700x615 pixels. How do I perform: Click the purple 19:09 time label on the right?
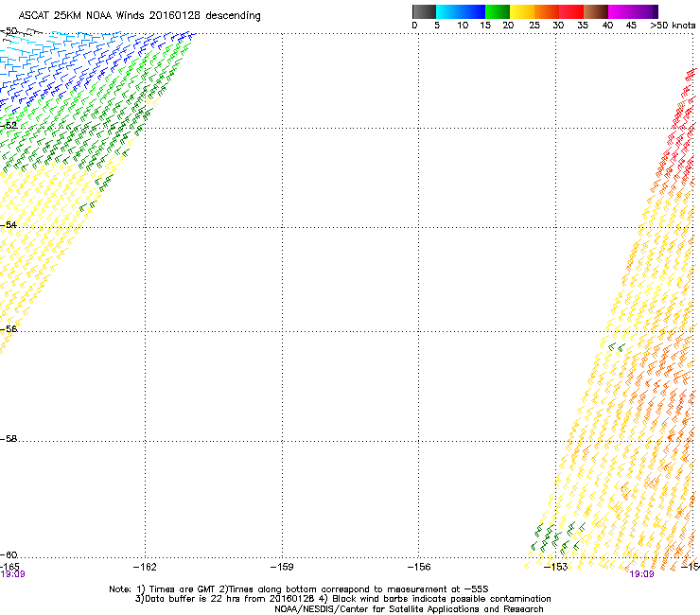click(x=641, y=574)
